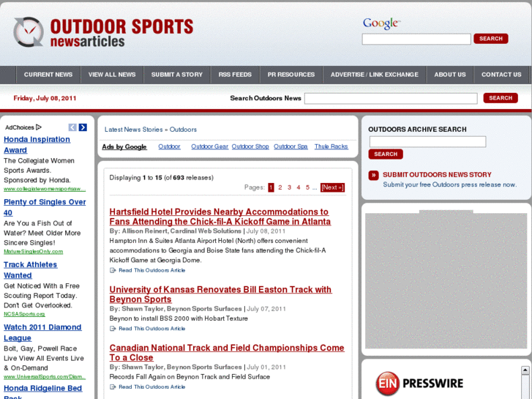
Task: Focus the Search Outdoors News field
Action: pos(391,99)
